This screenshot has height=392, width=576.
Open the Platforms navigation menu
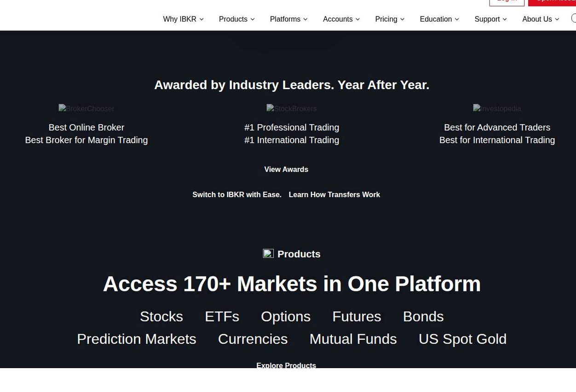[288, 19]
